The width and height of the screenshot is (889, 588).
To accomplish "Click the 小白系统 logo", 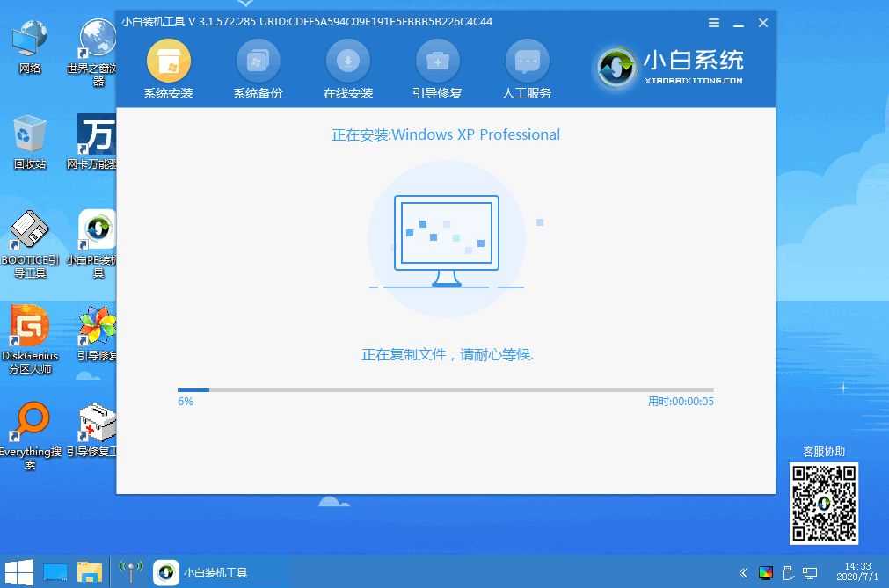I will pyautogui.click(x=669, y=67).
